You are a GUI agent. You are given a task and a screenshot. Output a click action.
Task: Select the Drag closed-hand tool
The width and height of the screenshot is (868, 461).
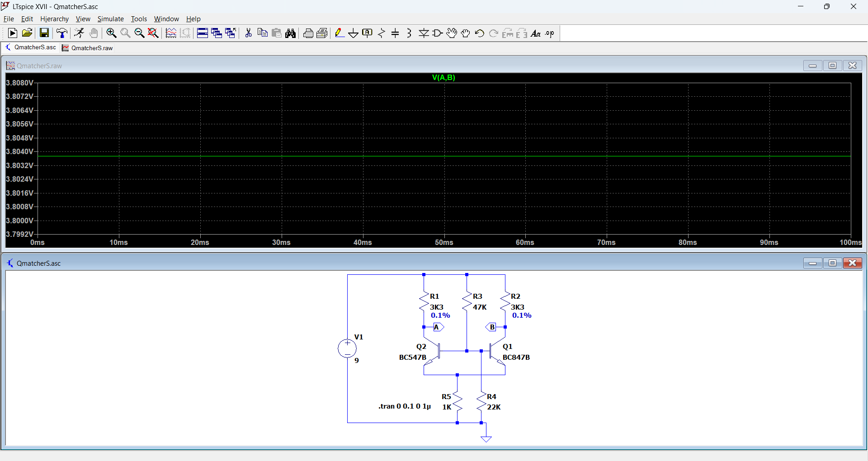466,33
